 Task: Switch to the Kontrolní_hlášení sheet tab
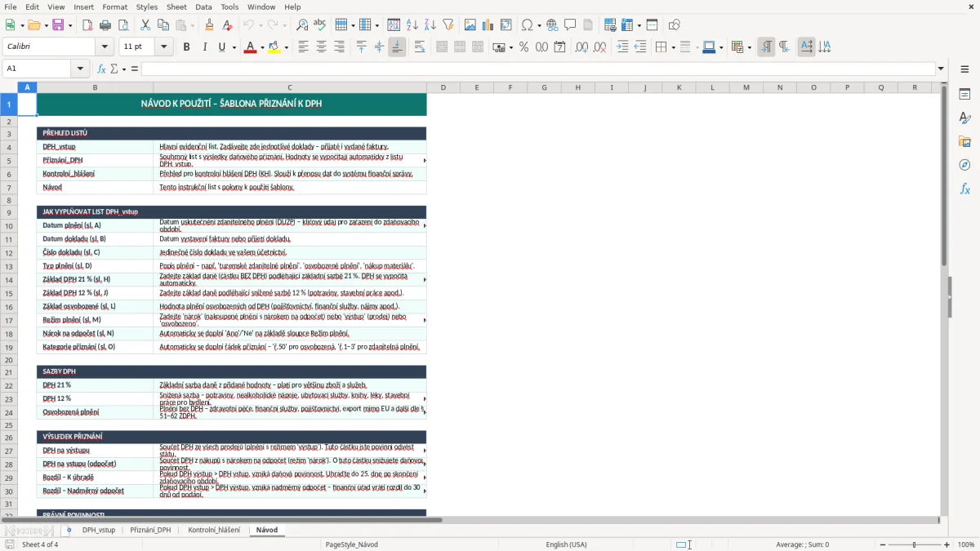(x=214, y=530)
